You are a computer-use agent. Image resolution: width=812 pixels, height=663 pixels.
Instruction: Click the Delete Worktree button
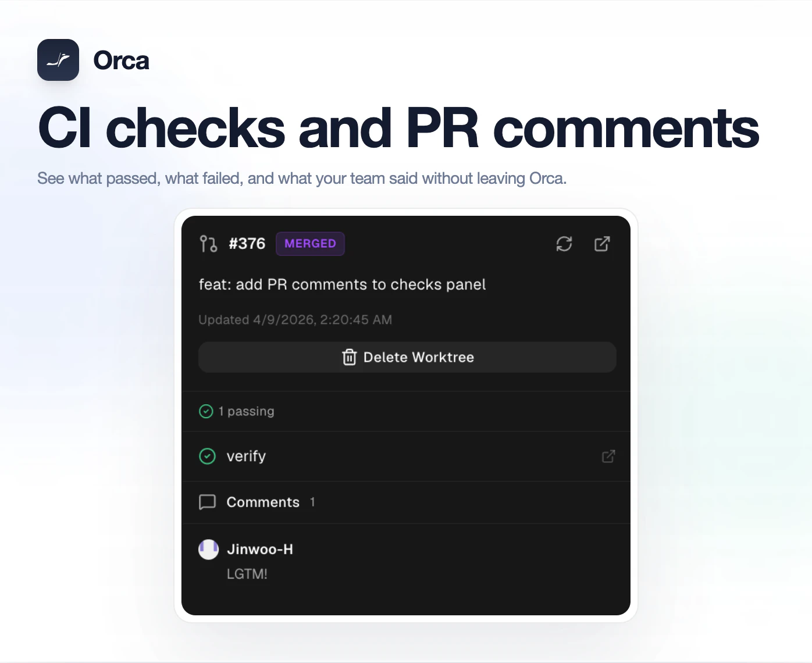click(x=407, y=357)
